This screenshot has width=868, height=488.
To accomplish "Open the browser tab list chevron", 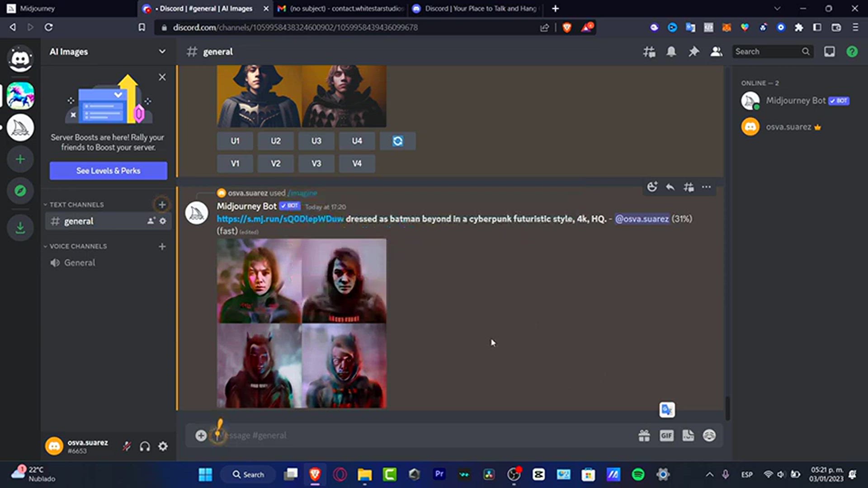I will pyautogui.click(x=777, y=9).
